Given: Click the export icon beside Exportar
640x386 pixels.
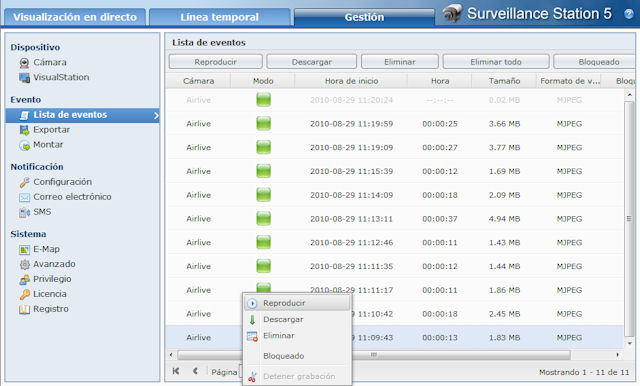Looking at the screenshot, I should pyautogui.click(x=24, y=130).
